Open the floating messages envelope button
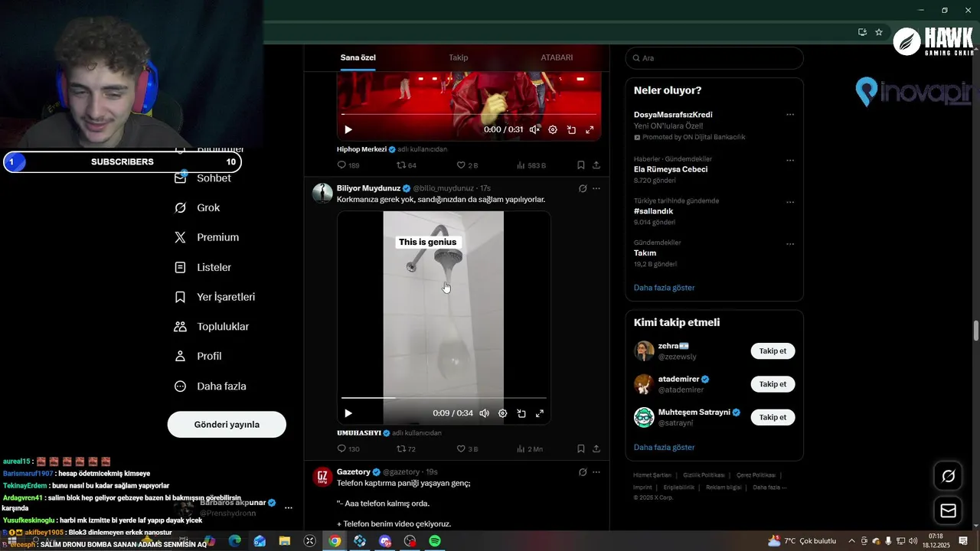 click(948, 510)
